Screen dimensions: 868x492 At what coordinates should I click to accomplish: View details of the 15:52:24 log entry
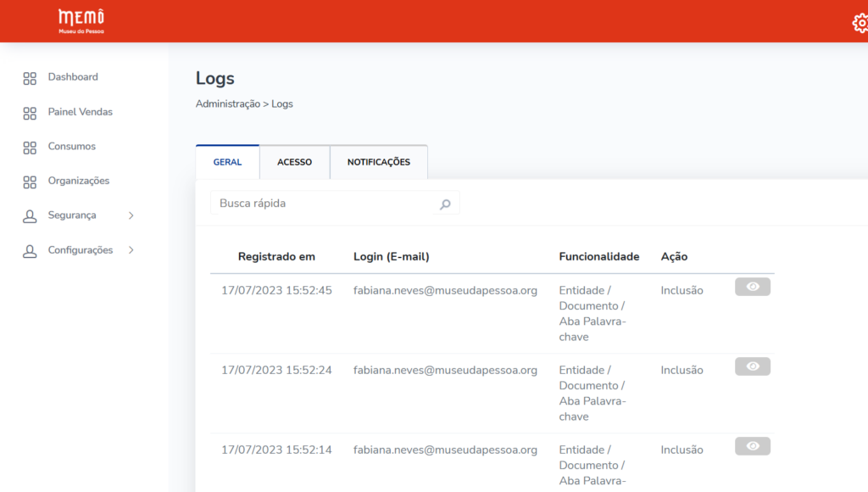(752, 366)
